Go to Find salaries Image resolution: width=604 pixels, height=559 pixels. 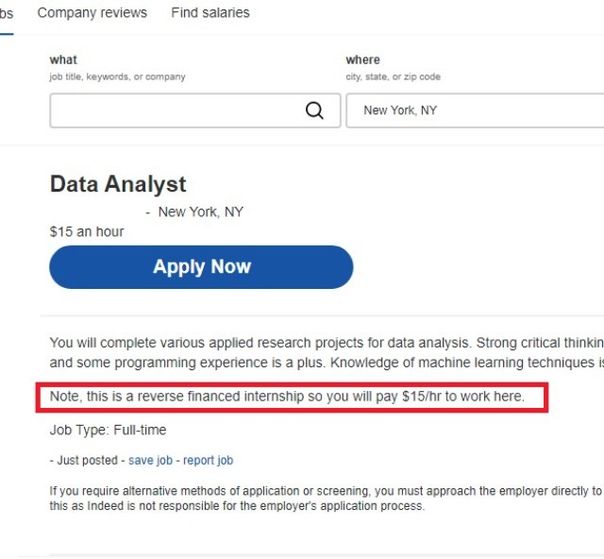(x=210, y=13)
